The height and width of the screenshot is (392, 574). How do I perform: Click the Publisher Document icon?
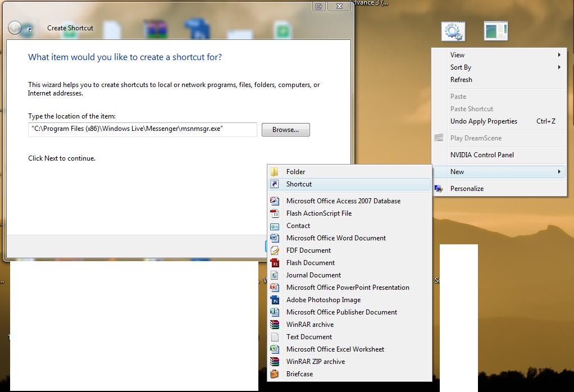(x=275, y=312)
